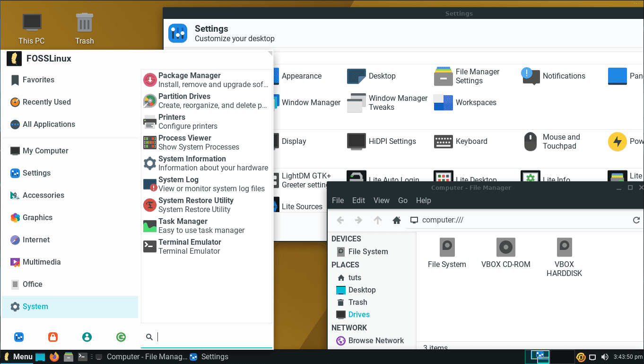Open the volume control in the system tray

[x=604, y=357]
